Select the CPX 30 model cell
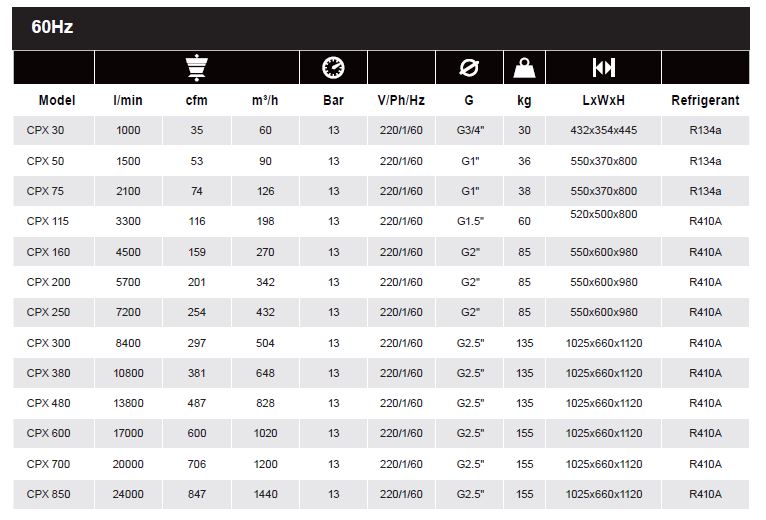The width and height of the screenshot is (766, 520). click(x=53, y=130)
